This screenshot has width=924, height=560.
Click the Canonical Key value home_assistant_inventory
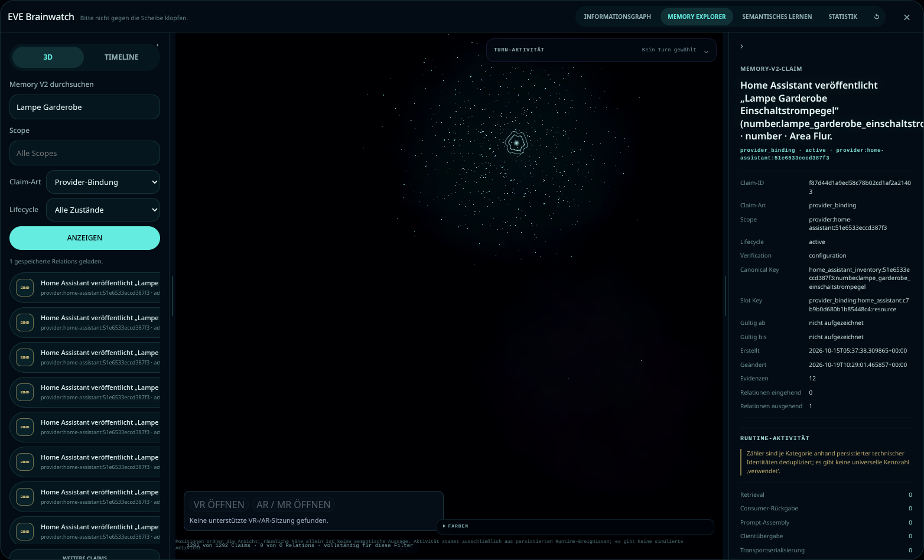tap(859, 278)
